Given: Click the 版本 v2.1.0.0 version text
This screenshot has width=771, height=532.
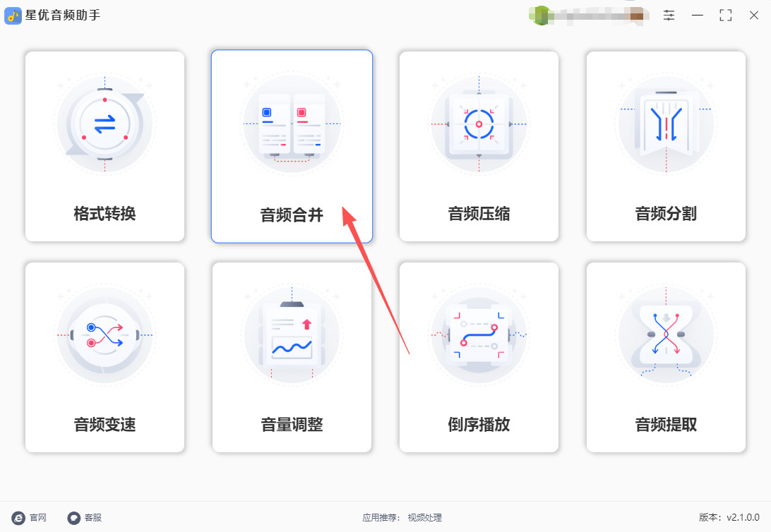Looking at the screenshot, I should (729, 517).
